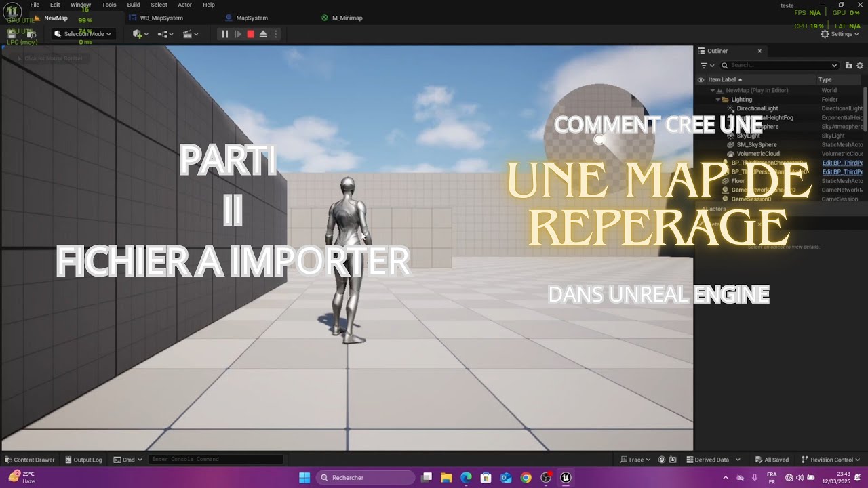Open the Revision Control menu
Viewport: 868px width, 488px height.
click(831, 460)
